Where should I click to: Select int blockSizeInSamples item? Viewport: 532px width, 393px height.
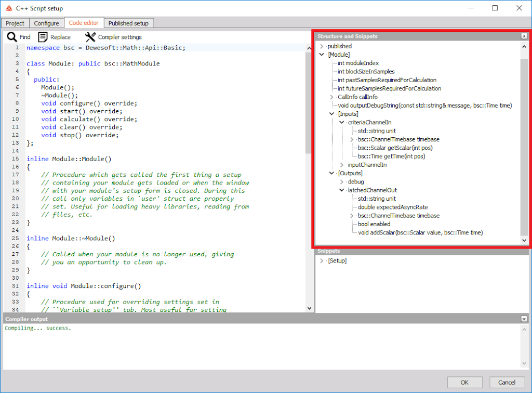point(366,71)
